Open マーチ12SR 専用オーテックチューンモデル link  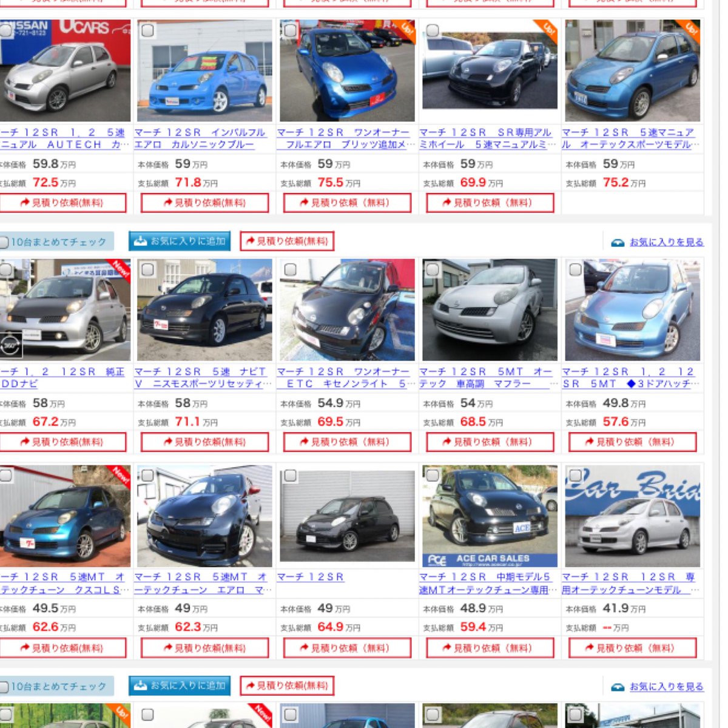point(630,584)
